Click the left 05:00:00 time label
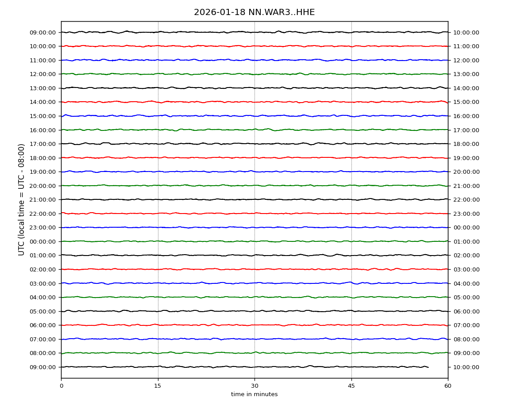This screenshot has height=420, width=509. [43, 311]
